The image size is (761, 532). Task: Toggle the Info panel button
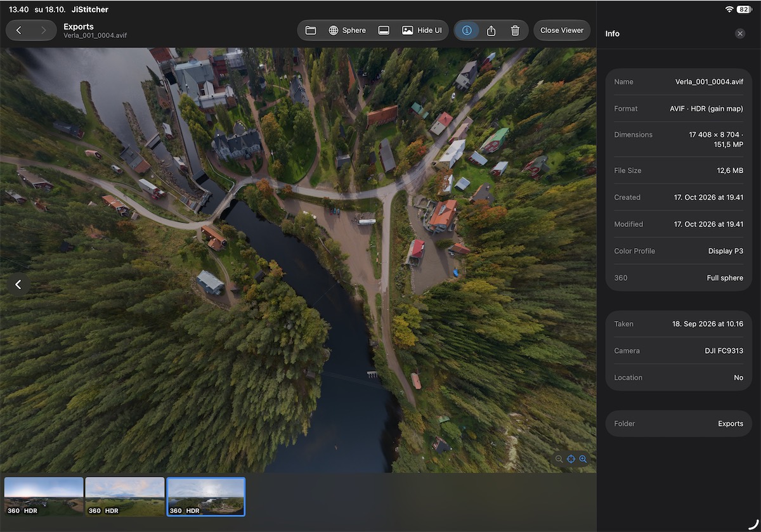point(467,30)
